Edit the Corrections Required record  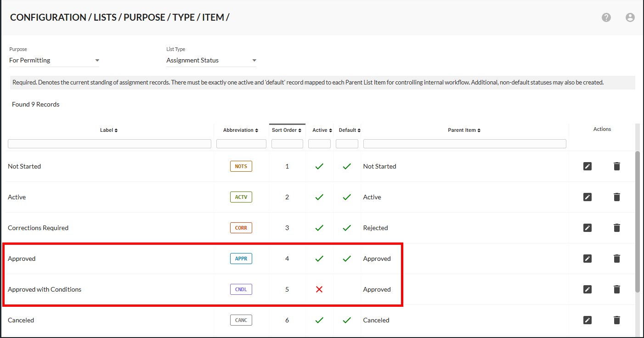coord(588,228)
